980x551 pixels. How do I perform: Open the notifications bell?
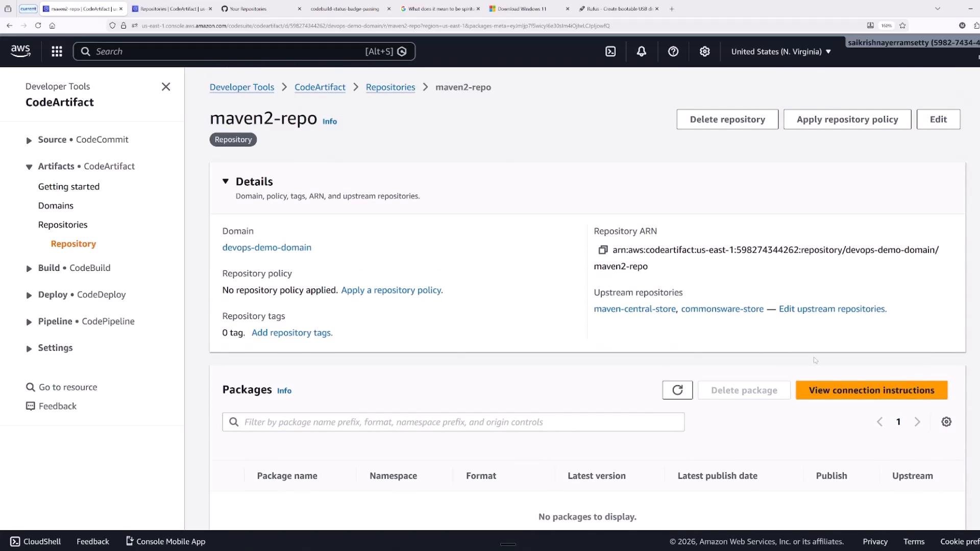coord(642,52)
